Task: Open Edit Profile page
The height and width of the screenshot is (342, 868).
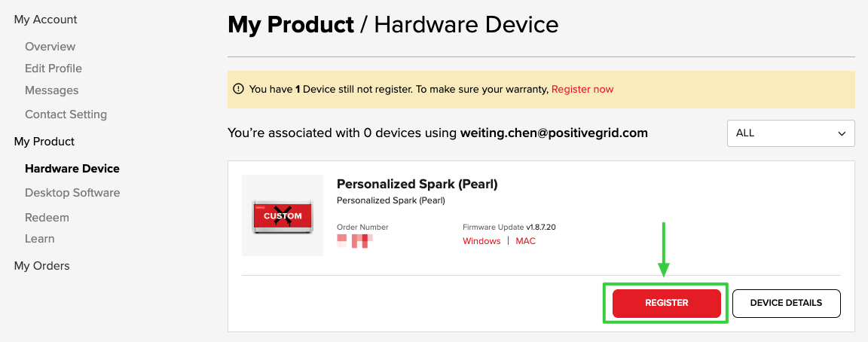Action: [53, 69]
